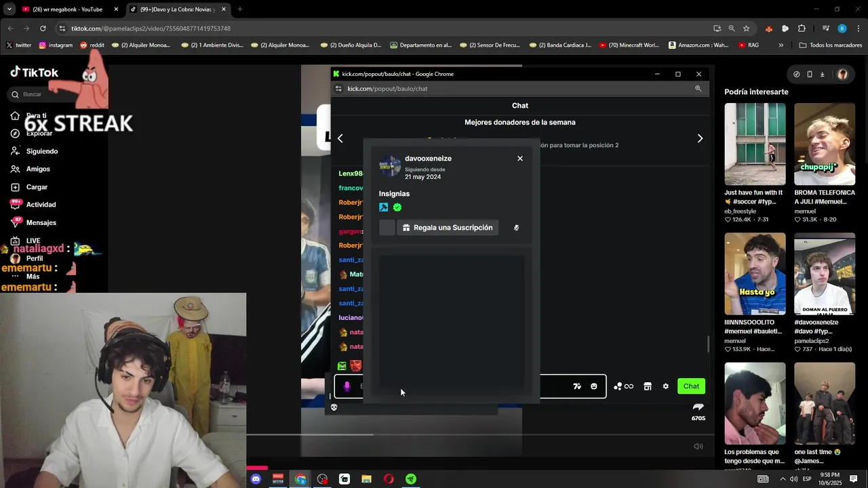Open Amigos in TikTok sidebar

point(30,169)
